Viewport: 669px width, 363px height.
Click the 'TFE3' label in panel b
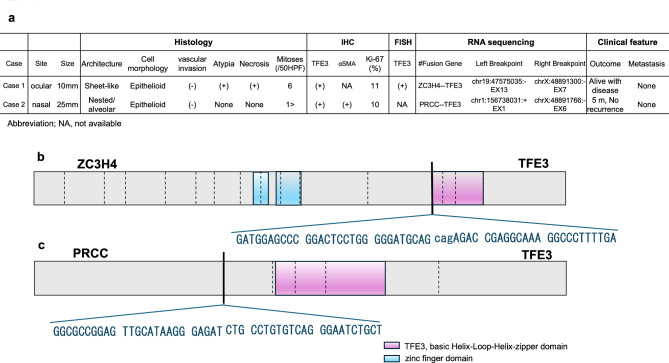click(x=533, y=163)
